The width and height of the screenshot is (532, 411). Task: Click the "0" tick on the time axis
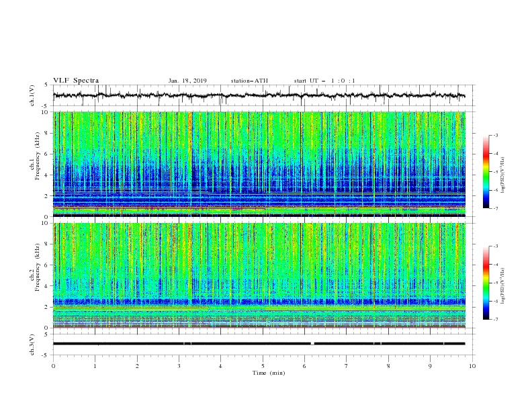click(53, 366)
